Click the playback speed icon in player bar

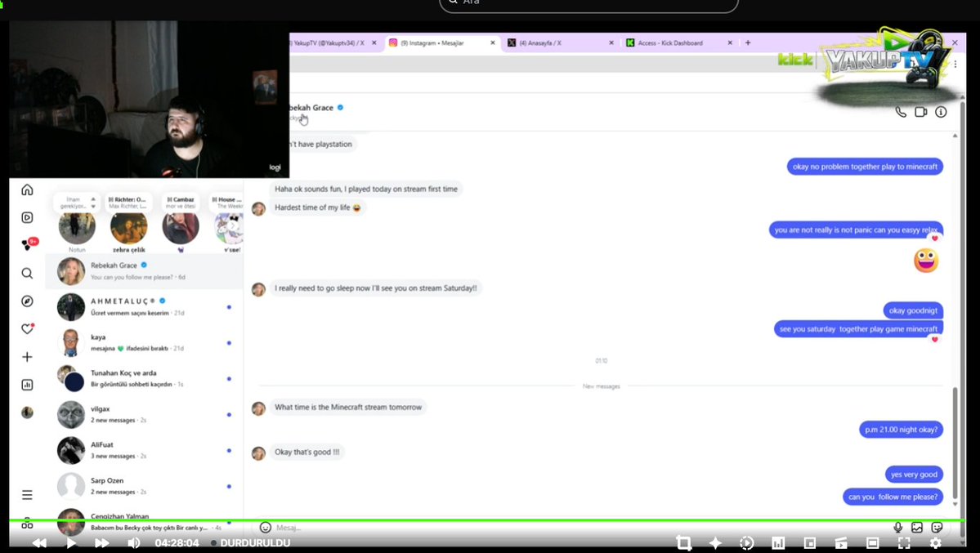(x=747, y=543)
